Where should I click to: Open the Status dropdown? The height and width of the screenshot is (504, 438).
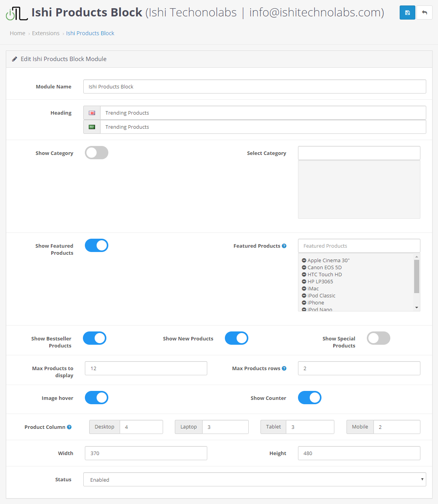click(255, 479)
